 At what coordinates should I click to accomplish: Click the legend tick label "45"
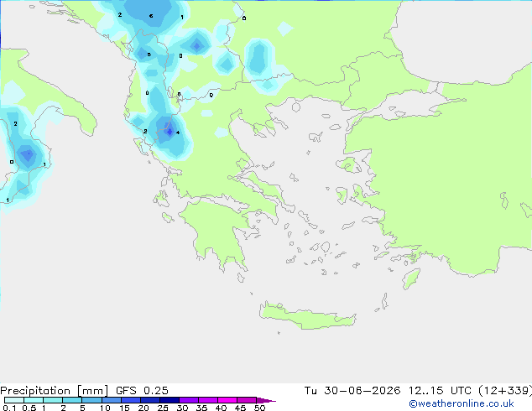(240, 408)
